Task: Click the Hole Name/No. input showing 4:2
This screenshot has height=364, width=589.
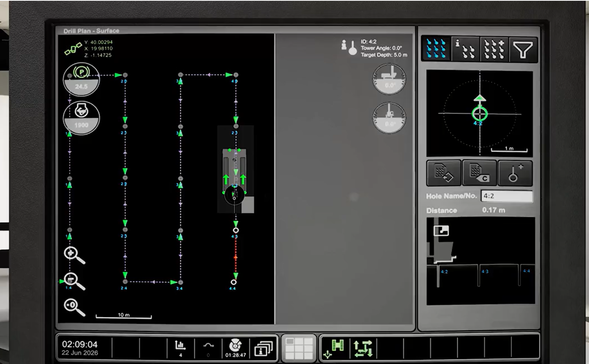Action: click(506, 195)
